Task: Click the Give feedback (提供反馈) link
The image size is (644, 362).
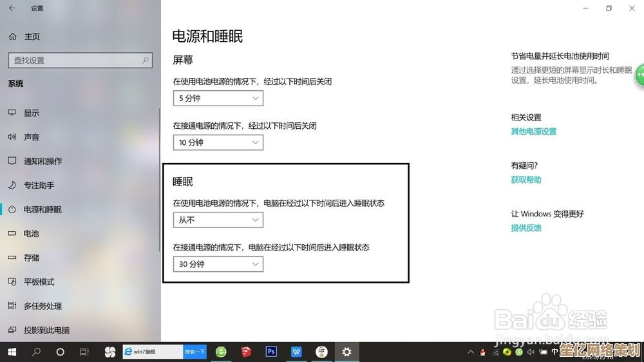Action: (x=526, y=228)
